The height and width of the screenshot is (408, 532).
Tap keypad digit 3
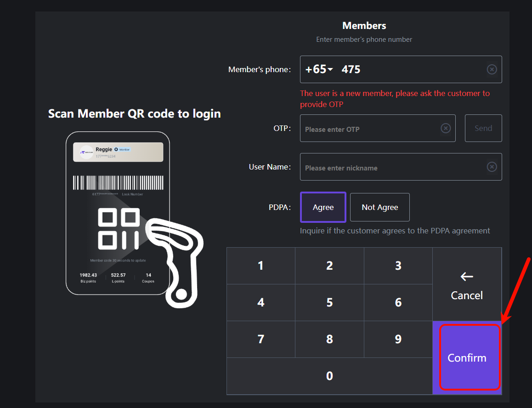click(398, 266)
